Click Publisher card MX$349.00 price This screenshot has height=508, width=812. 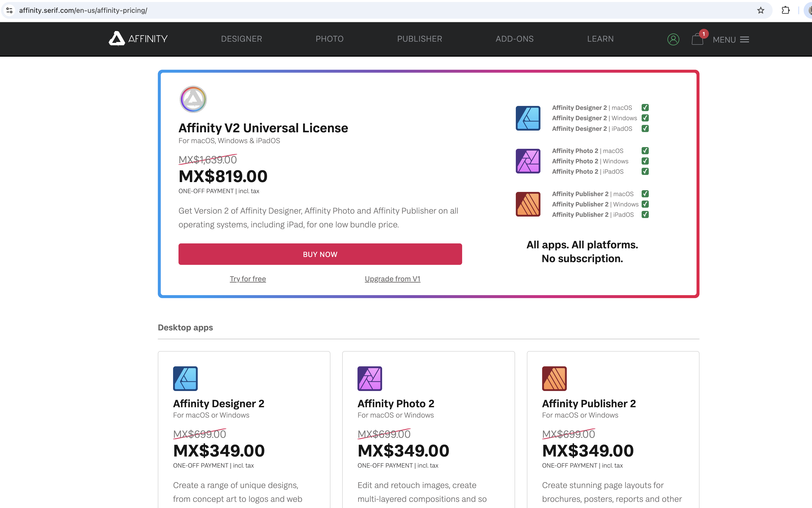coord(588,451)
